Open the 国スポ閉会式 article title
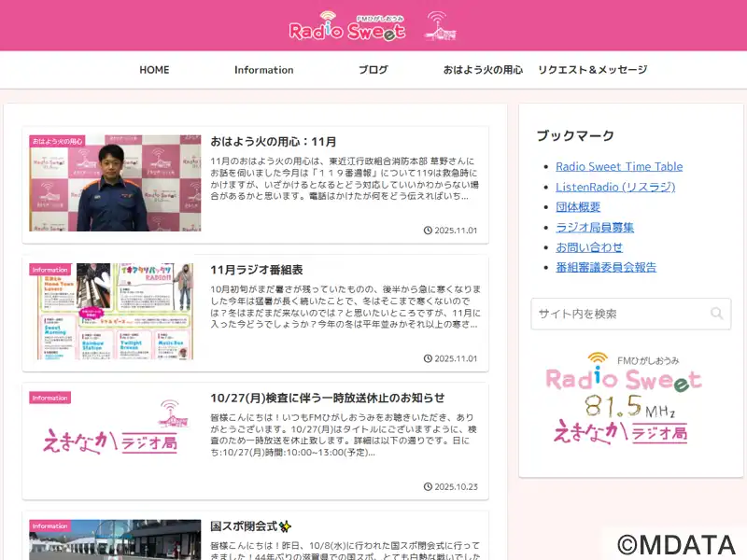Viewport: 747px width, 560px height. coord(244,526)
